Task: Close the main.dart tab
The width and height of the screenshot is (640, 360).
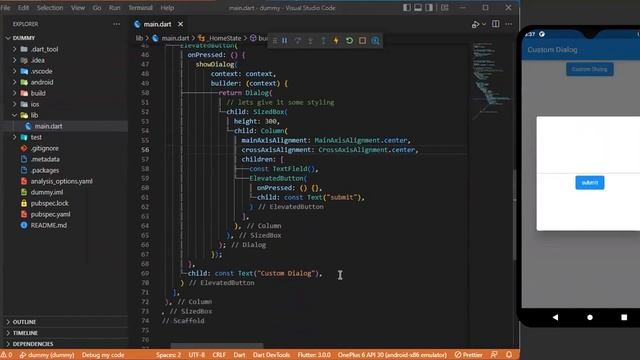Action: point(180,24)
